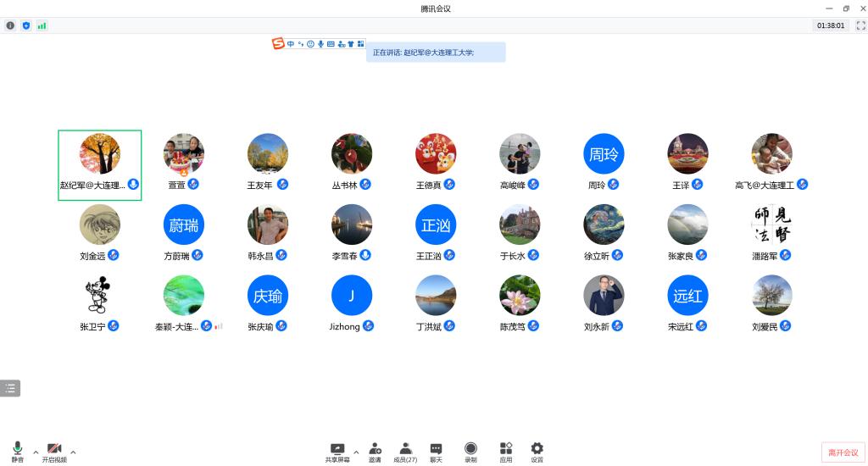This screenshot has height=466, width=868.
Task: Open the Invite (邀请) icon
Action: 375,451
